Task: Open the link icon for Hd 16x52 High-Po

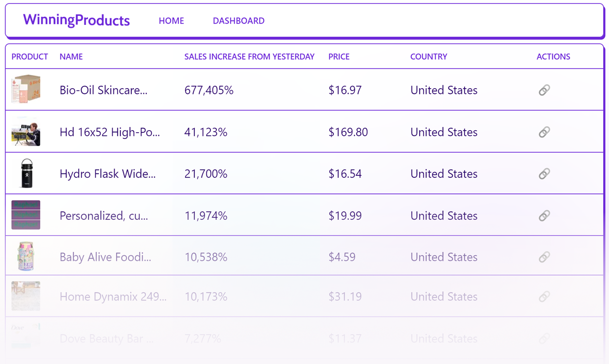Action: 544,132
